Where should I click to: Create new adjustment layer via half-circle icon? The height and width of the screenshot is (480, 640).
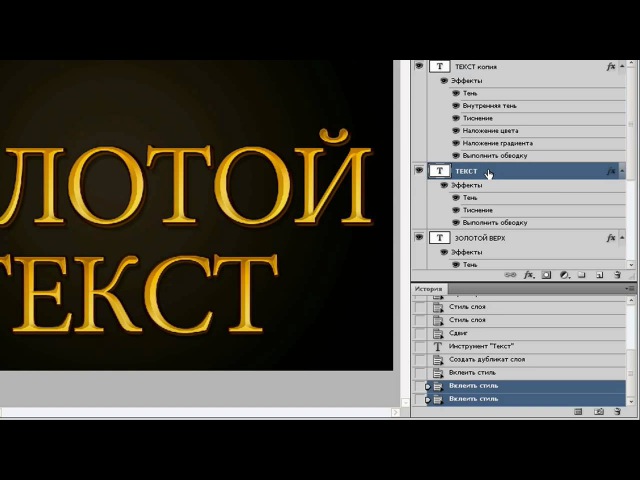coord(564,275)
